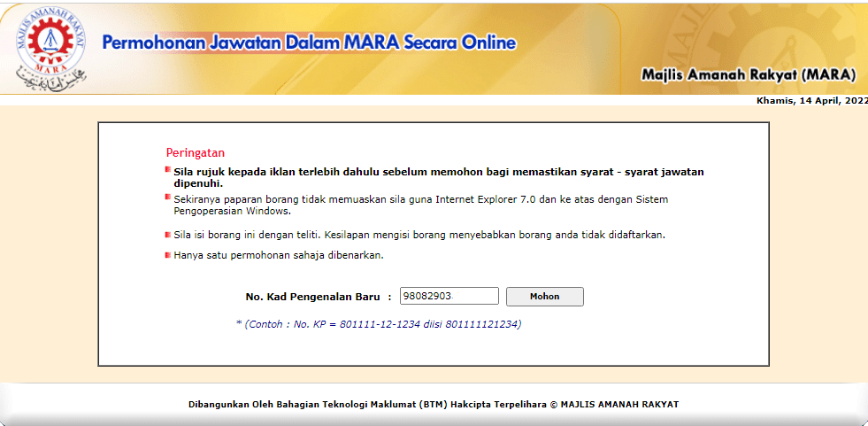Click red bullet beside 'Hanya satu permohonan'
The height and width of the screenshot is (426, 868).
click(x=168, y=255)
